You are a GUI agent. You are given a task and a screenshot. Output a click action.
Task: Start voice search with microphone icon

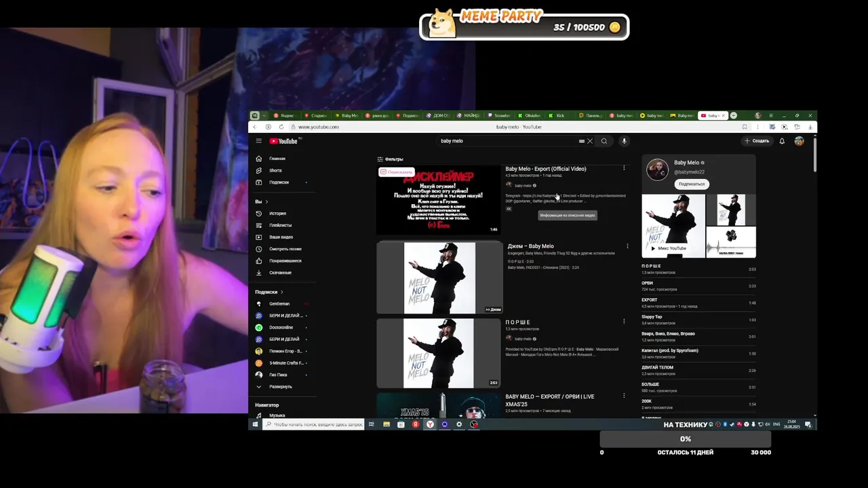(624, 141)
